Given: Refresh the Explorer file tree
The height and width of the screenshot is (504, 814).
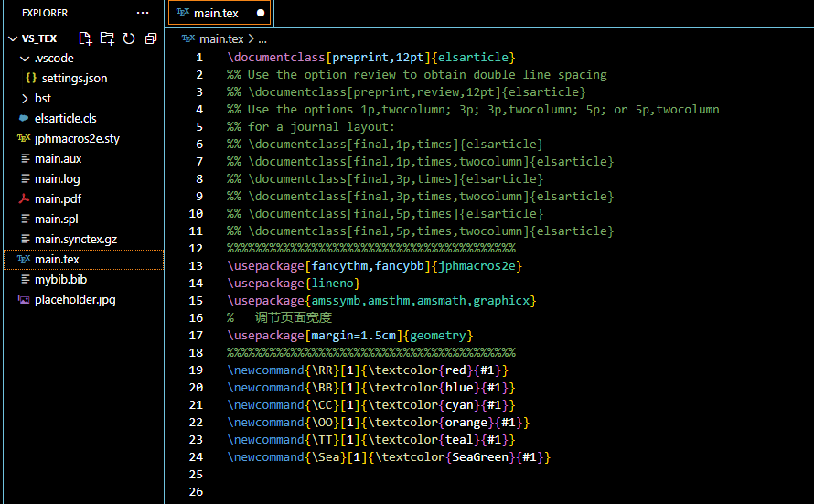Looking at the screenshot, I should click(x=129, y=38).
